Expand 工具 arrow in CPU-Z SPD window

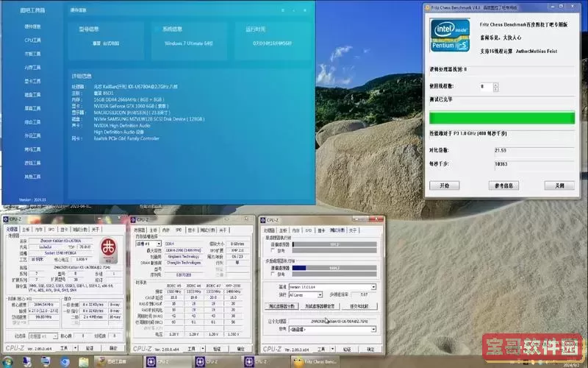coord(203,348)
